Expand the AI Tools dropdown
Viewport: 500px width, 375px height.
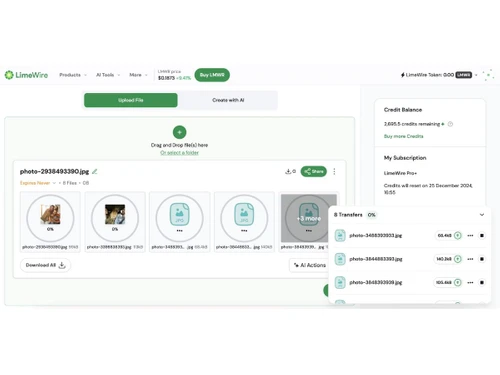(108, 75)
